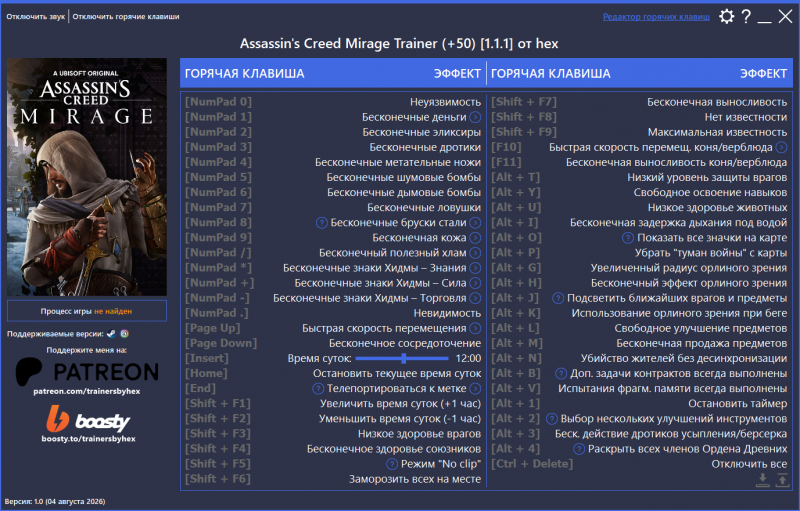Click Отключить звук button
This screenshot has width=800, height=511.
tap(36, 17)
